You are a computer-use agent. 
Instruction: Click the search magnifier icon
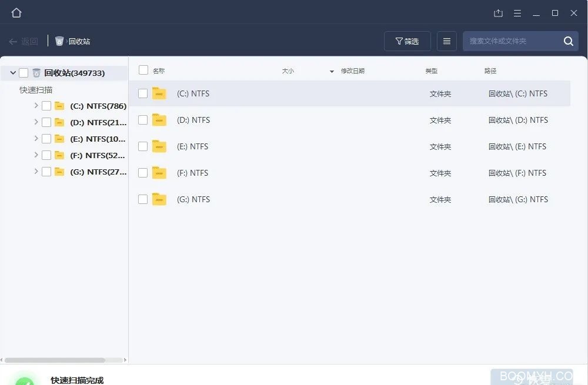coord(568,41)
